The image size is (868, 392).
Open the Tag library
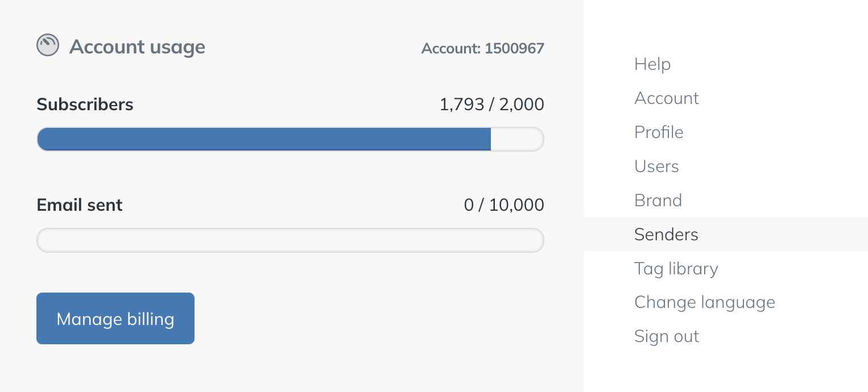pyautogui.click(x=676, y=269)
